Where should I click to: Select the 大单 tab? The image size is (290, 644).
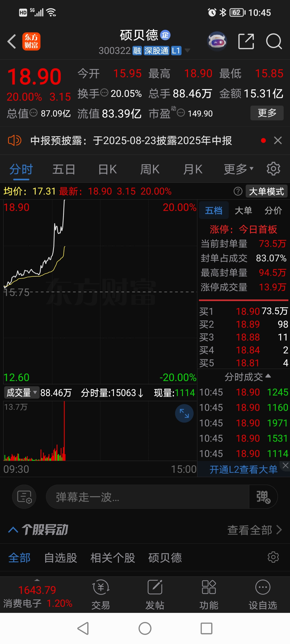coord(243,211)
